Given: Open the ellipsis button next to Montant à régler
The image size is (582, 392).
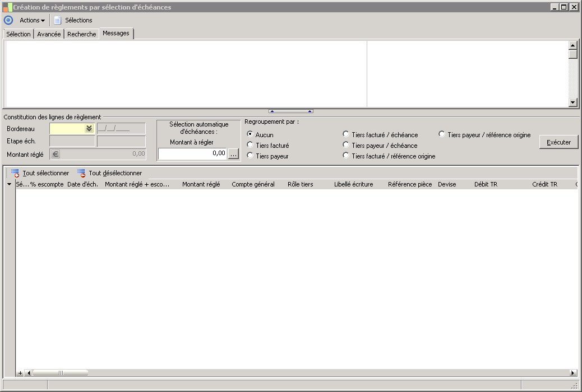Looking at the screenshot, I should [x=233, y=154].
